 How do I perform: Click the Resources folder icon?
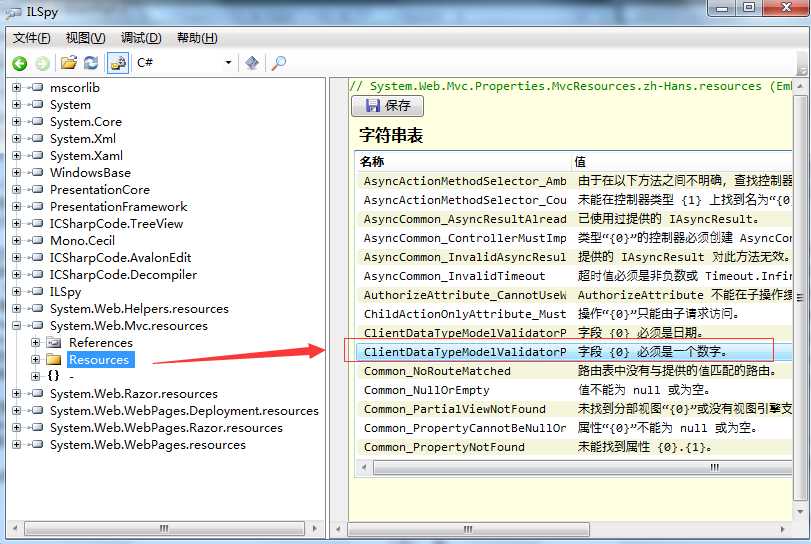click(x=54, y=359)
